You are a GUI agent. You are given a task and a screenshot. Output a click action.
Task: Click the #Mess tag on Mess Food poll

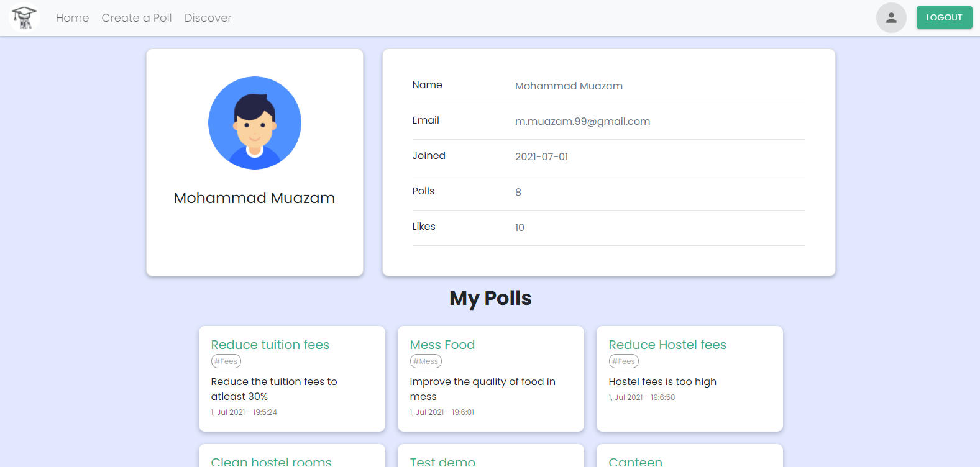click(x=426, y=361)
